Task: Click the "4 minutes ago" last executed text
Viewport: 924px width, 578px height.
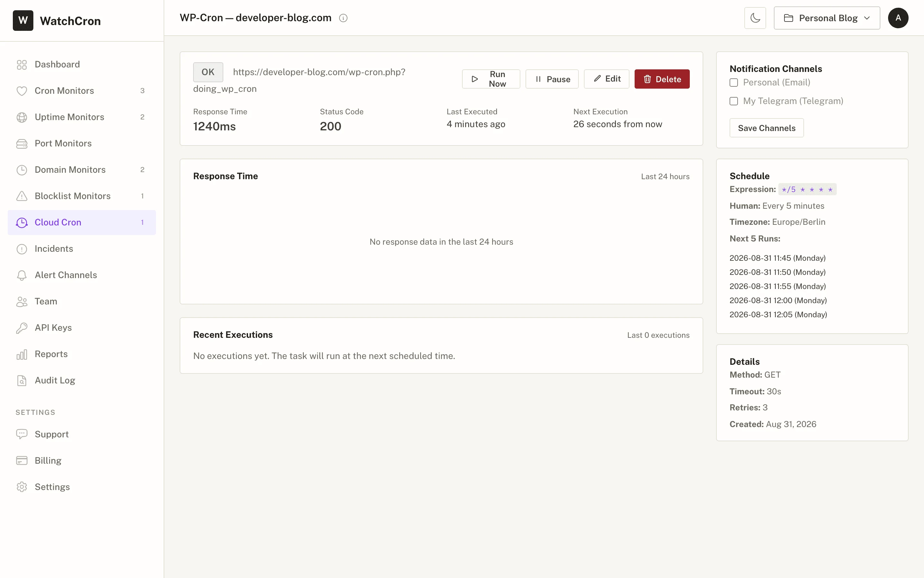Action: [476, 124]
